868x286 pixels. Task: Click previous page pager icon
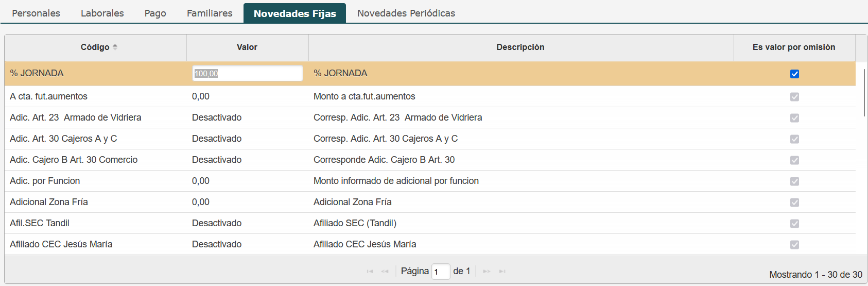tap(385, 272)
